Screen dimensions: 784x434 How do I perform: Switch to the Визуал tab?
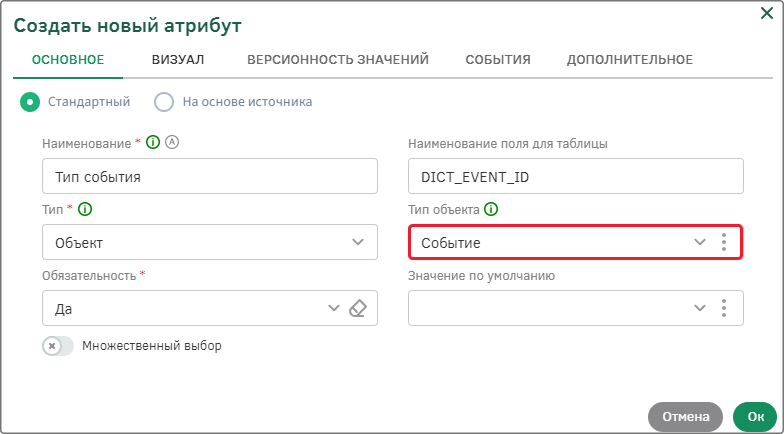178,60
